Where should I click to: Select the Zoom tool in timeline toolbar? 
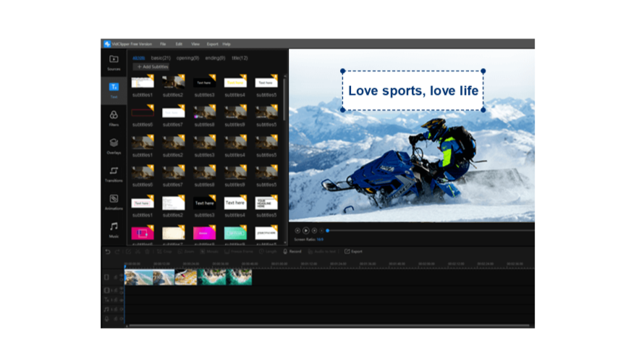click(186, 251)
